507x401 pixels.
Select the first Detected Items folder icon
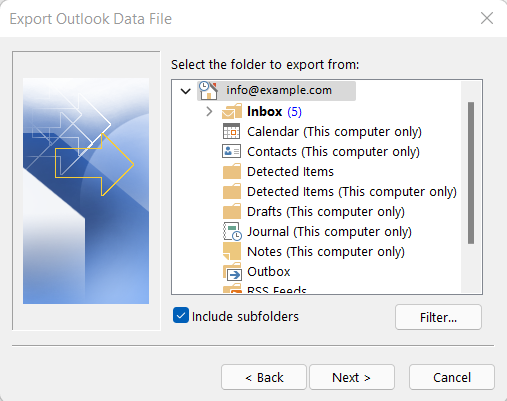232,171
